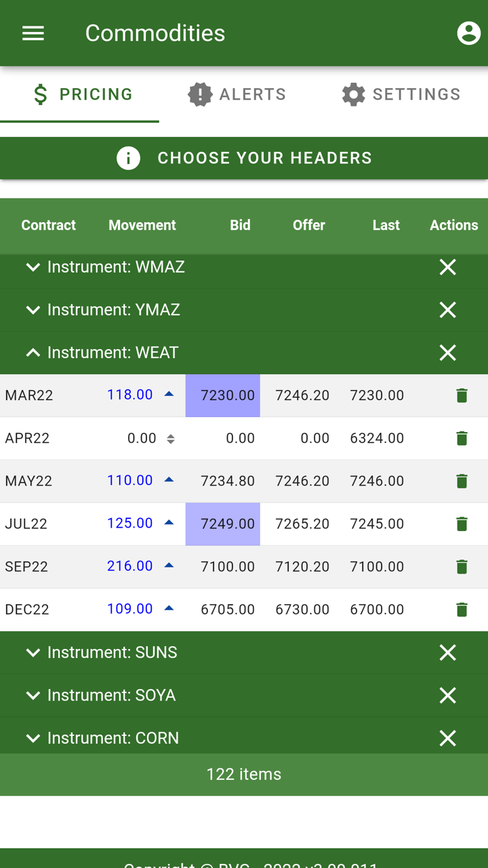Select the SEP22 contract row label
This screenshot has height=868, width=488.
click(x=26, y=567)
